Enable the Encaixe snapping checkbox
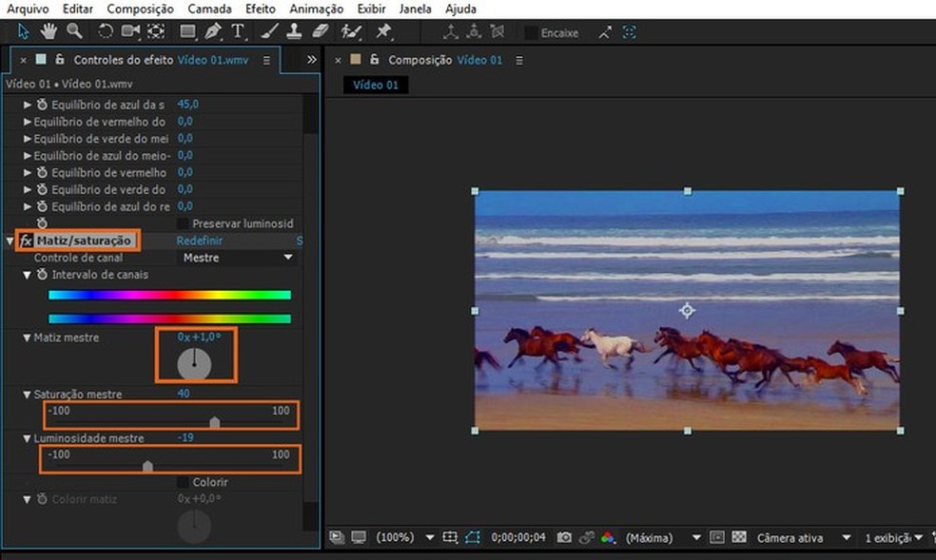 click(x=530, y=32)
